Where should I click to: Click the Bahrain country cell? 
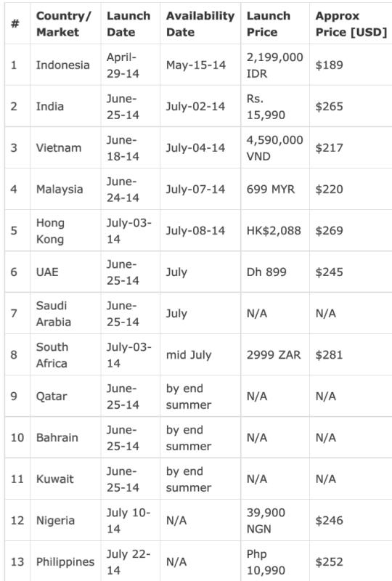pos(57,438)
